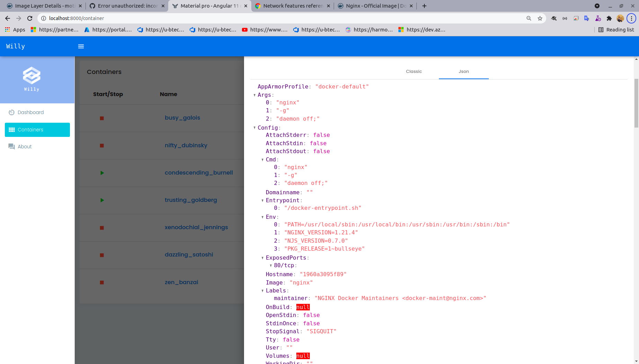This screenshot has width=639, height=364.
Task: Open busy_galois container link
Action: 182,118
